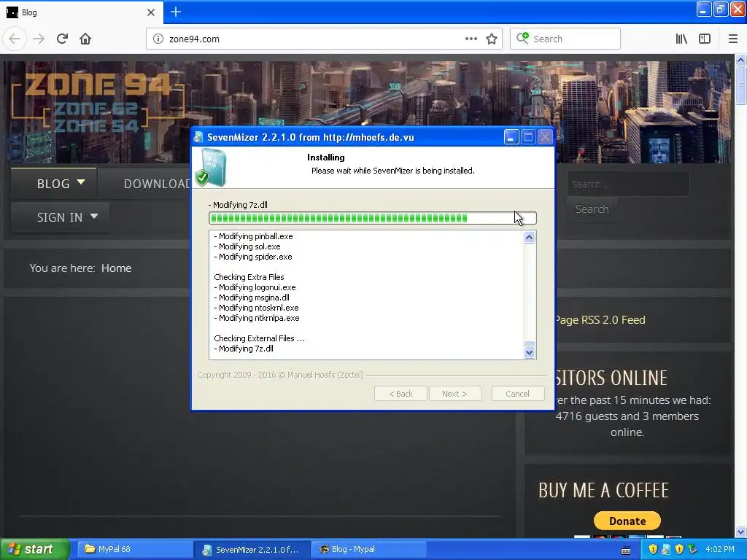Open the browser home page icon
This screenshot has height=560, width=747.
coord(85,39)
